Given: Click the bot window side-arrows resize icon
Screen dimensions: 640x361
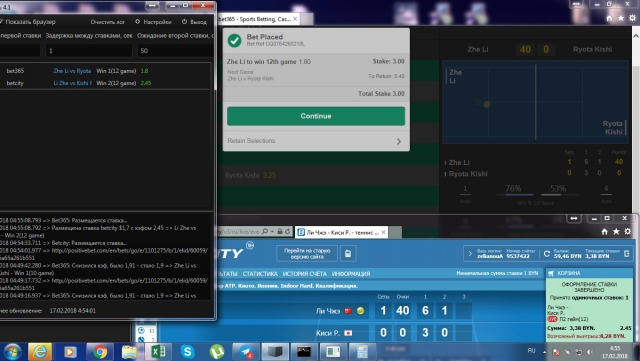Looking at the screenshot, I should [152, 5].
